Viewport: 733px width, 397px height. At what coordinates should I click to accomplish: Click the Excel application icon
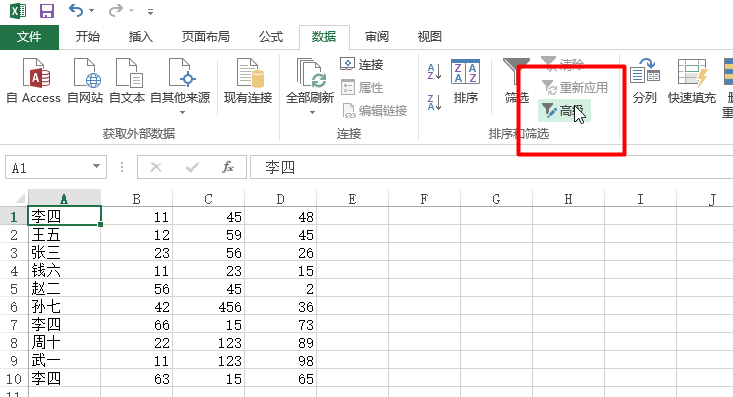pos(18,10)
